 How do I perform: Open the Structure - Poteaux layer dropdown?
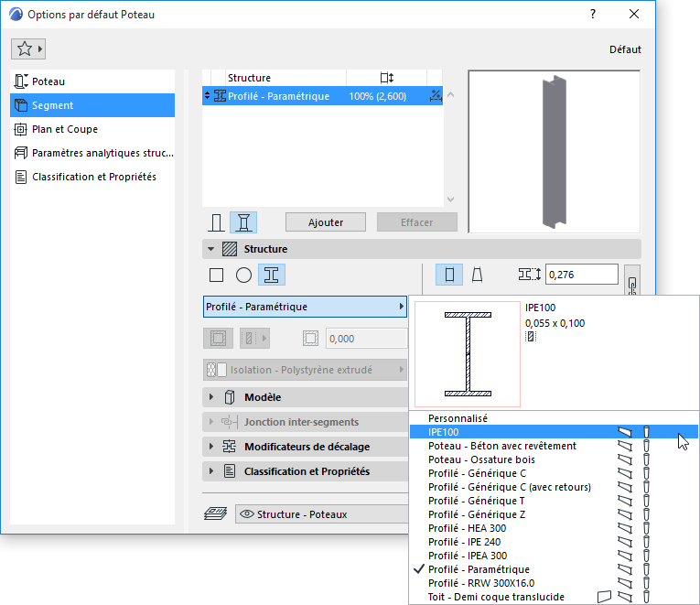(322, 514)
